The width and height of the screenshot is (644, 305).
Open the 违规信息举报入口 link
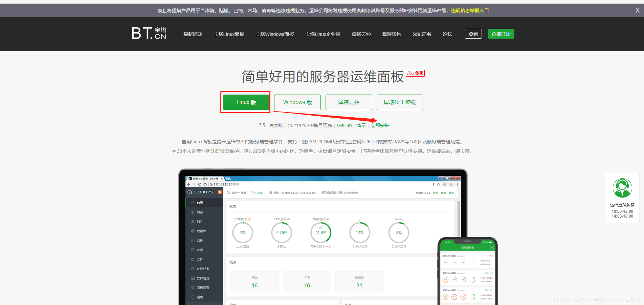[470, 11]
